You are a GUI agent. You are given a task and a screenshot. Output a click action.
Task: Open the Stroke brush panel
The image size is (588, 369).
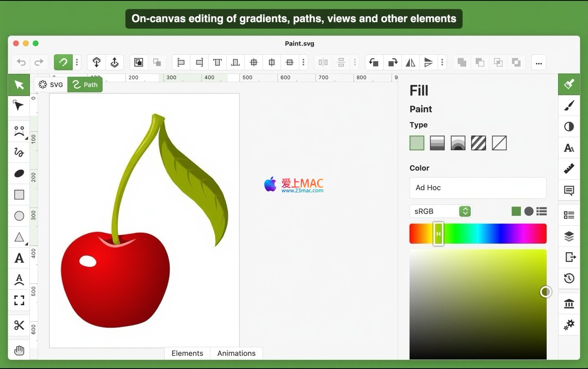(569, 105)
